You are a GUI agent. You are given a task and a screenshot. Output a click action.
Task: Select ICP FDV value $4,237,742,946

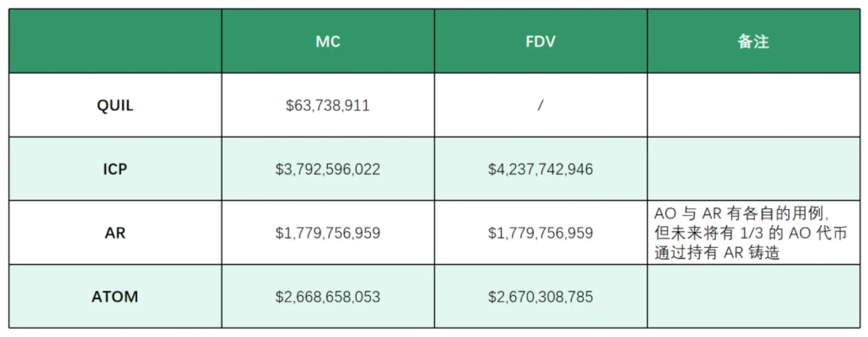(540, 169)
